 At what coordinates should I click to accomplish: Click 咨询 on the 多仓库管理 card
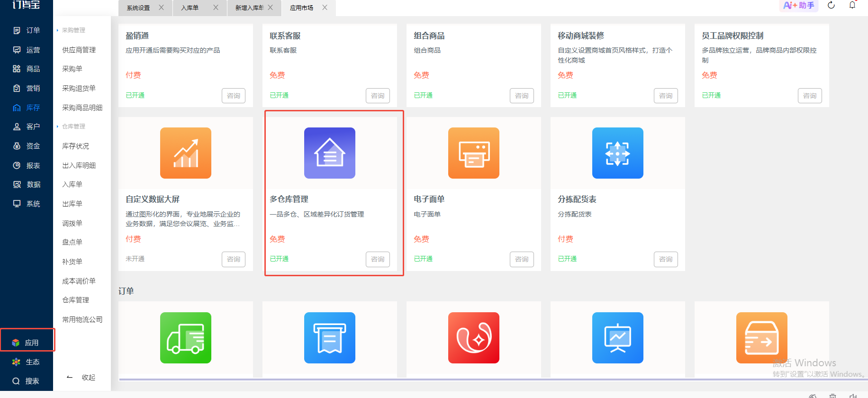point(378,259)
